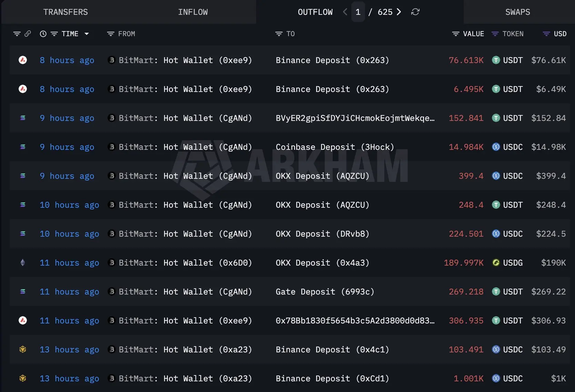Edit the current page number field
575x392 pixels.
pyautogui.click(x=358, y=12)
